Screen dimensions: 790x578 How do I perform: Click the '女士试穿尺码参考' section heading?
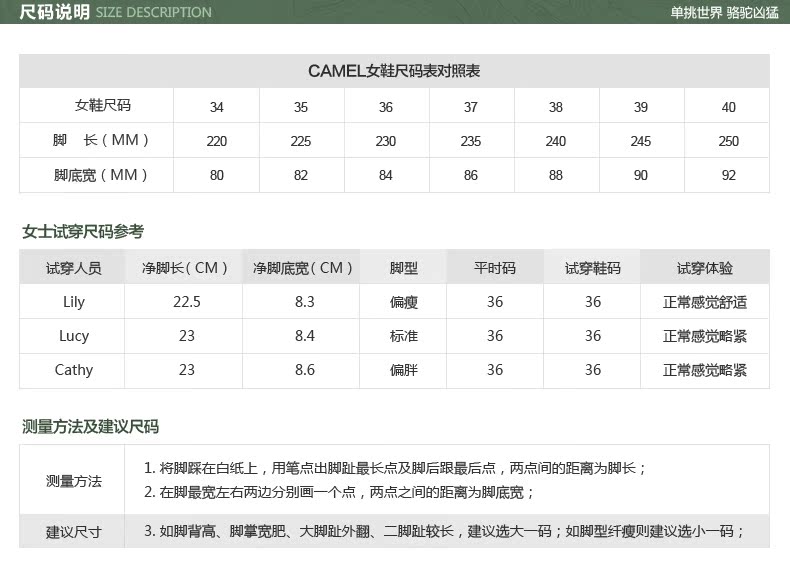pyautogui.click(x=83, y=231)
